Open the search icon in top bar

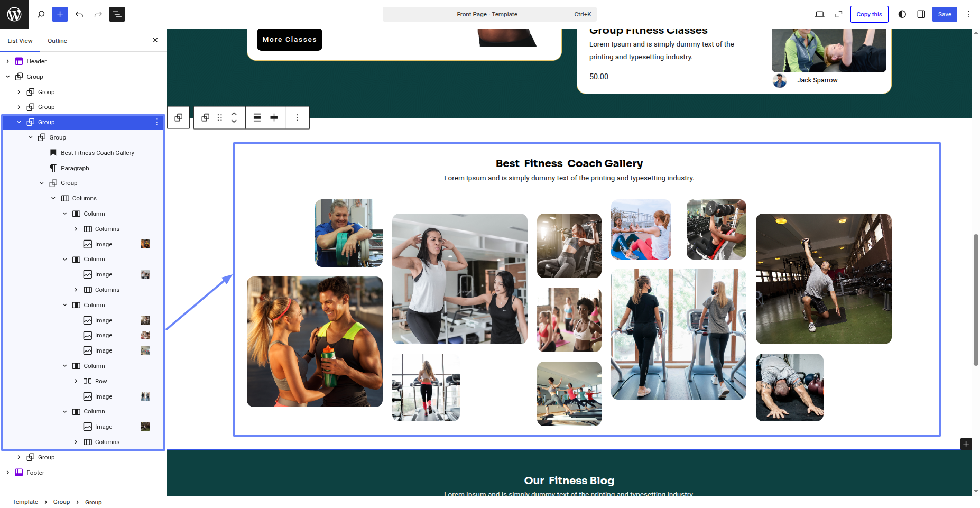[41, 14]
